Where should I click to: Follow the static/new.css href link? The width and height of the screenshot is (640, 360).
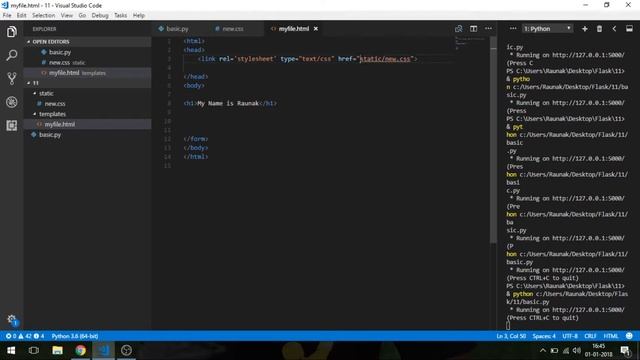pos(385,59)
